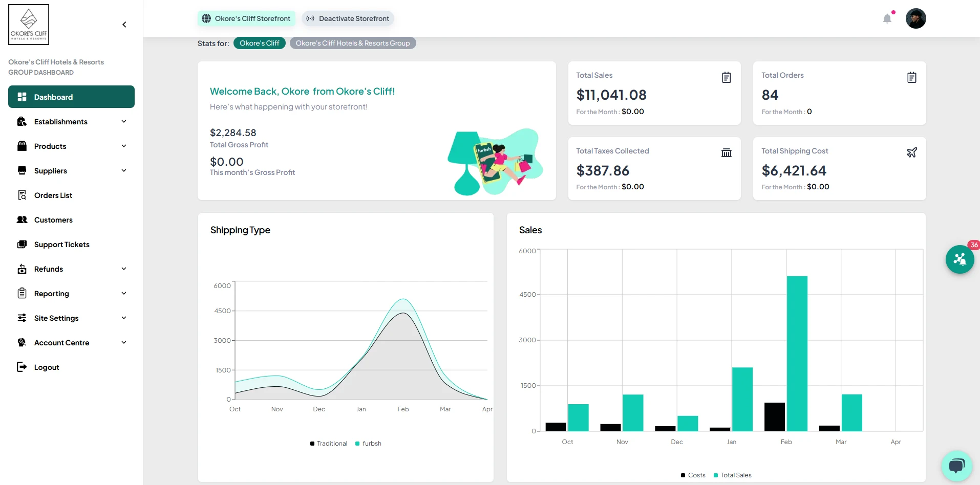Expand the Products submenu

[x=71, y=146]
